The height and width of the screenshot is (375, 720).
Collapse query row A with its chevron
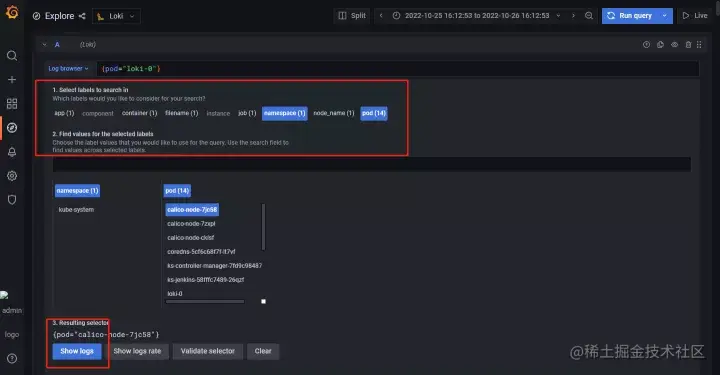click(x=44, y=45)
